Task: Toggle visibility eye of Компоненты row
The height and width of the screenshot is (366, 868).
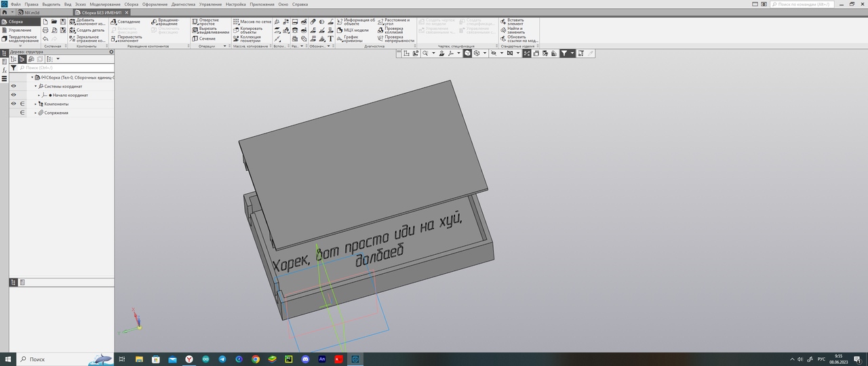Action: (14, 104)
